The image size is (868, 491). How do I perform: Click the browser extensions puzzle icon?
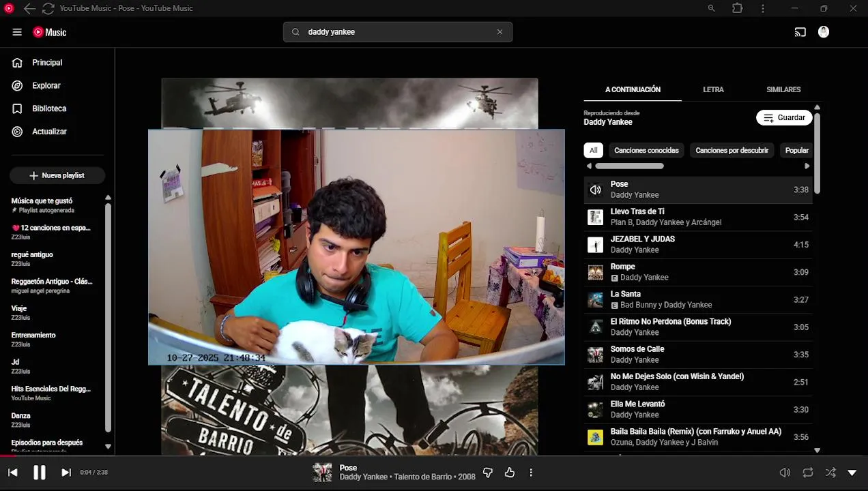[738, 8]
